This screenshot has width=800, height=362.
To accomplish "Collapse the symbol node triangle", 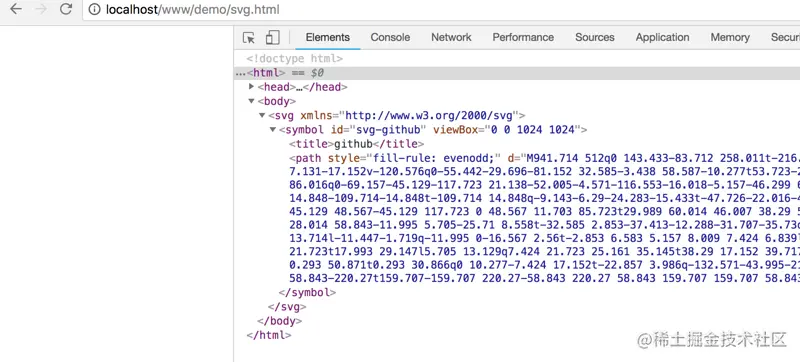I will click(273, 130).
